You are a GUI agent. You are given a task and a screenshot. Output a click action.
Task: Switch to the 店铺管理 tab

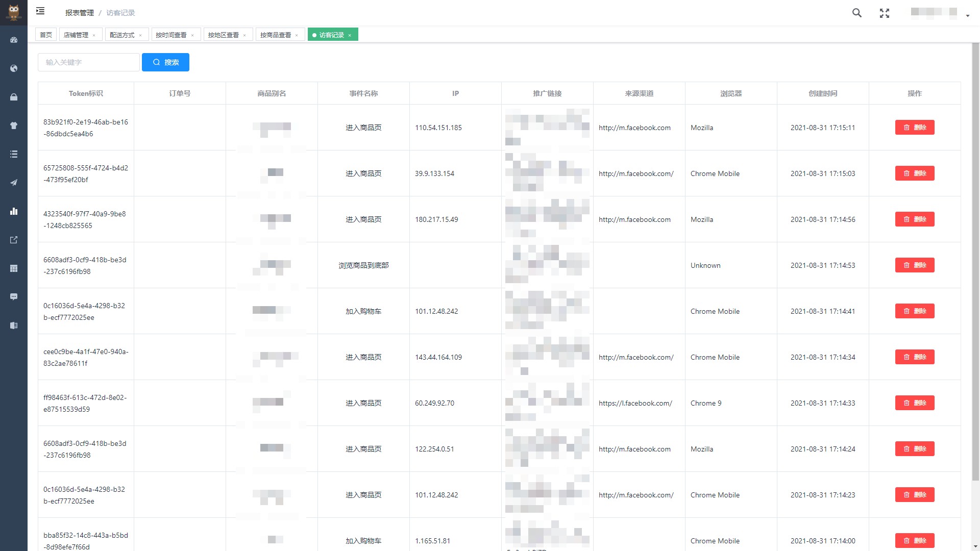pos(76,35)
